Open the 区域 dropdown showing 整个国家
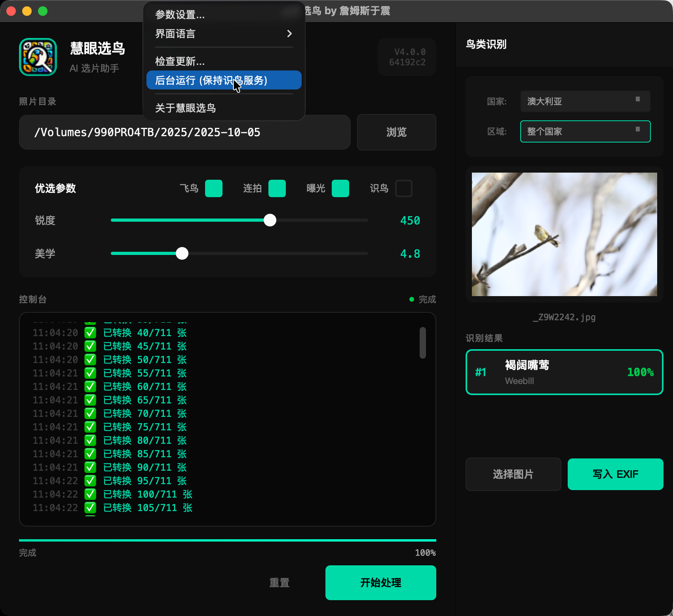This screenshot has height=616, width=673. tap(585, 131)
